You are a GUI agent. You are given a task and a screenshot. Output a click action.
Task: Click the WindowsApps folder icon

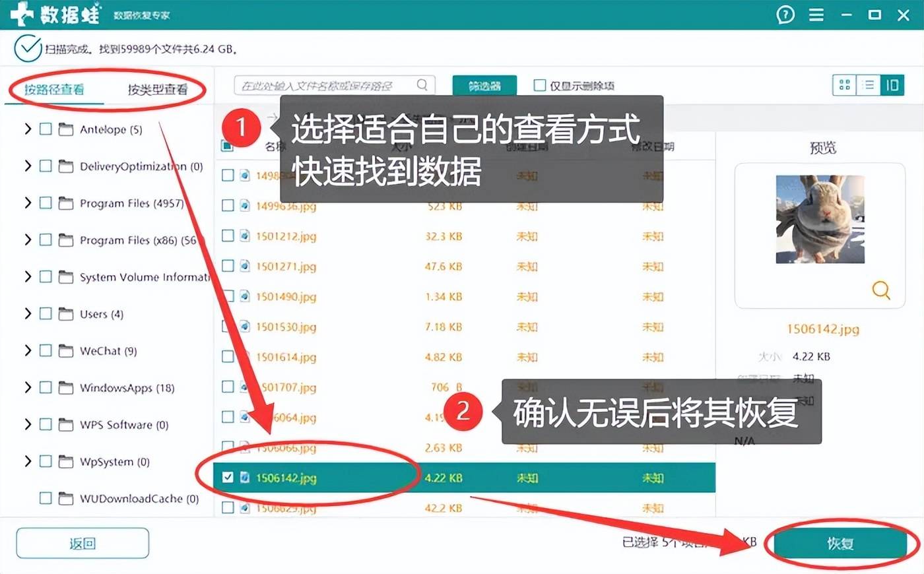[x=66, y=388]
